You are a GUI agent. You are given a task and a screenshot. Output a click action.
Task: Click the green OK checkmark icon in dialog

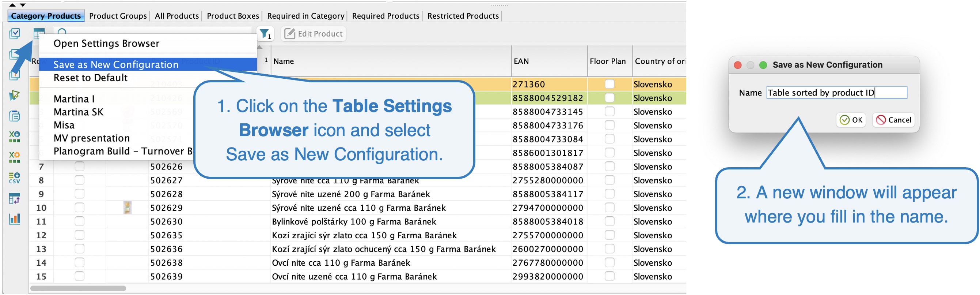(844, 120)
